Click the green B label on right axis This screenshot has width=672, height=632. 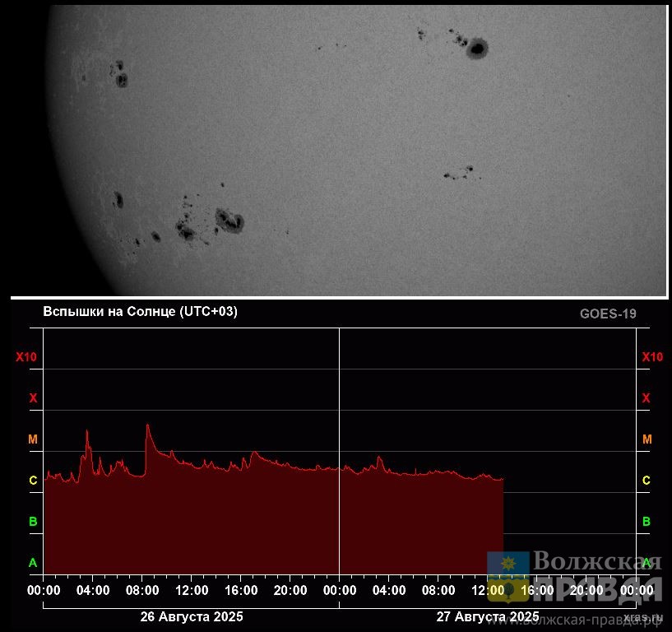[647, 522]
